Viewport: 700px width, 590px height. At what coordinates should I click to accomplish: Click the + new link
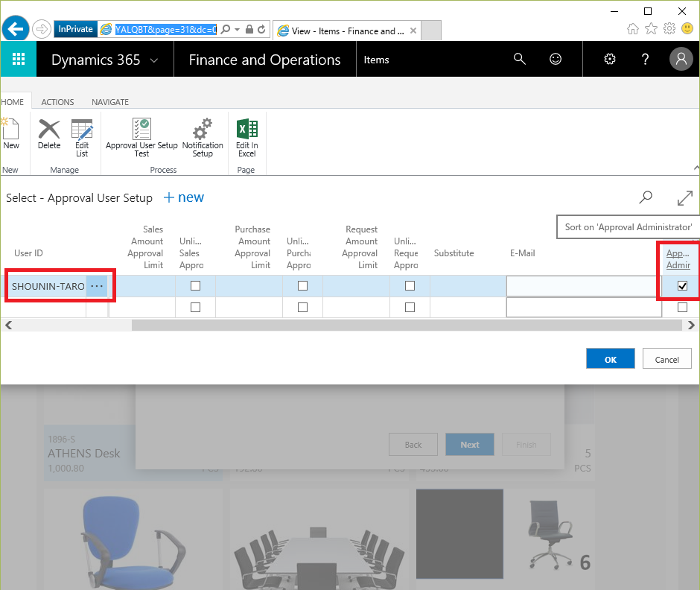184,197
